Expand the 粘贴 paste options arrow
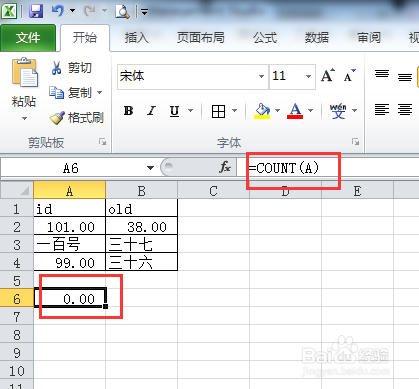The height and width of the screenshot is (389, 419). (24, 118)
